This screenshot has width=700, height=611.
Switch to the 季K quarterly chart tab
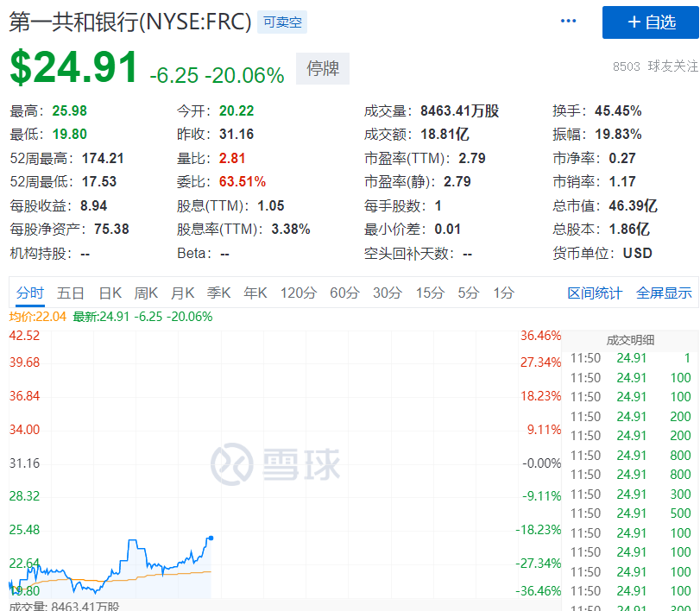point(218,293)
